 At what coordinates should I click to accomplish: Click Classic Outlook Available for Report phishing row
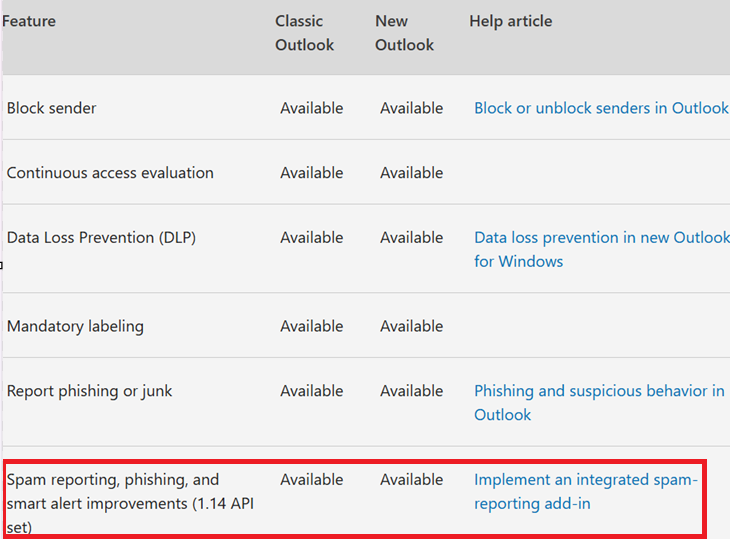312,391
